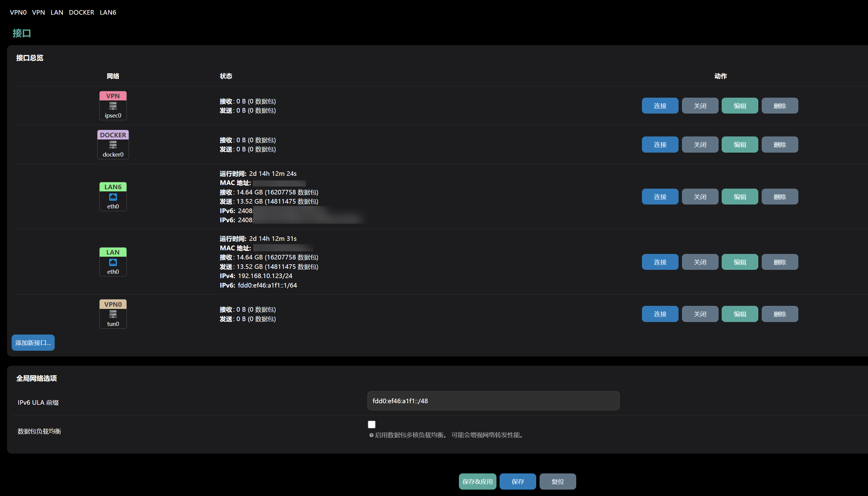
Task: Click 连接 for the DOCKER interface
Action: [660, 144]
